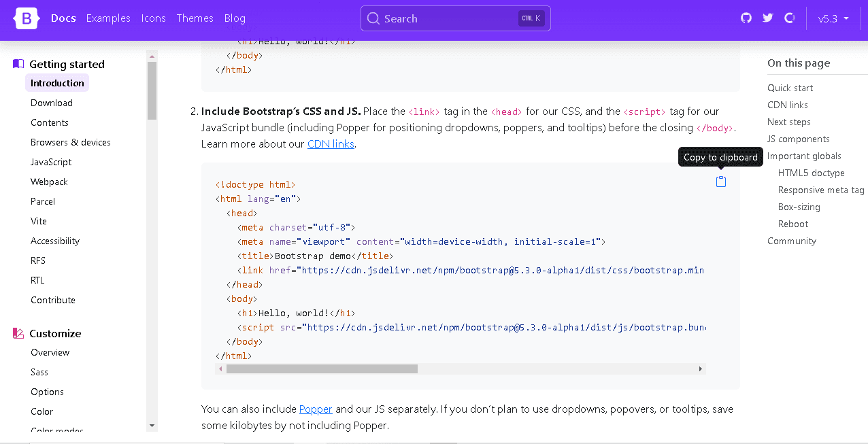This screenshot has height=444, width=868.
Task: Click the Customize heading text
Action: click(x=55, y=333)
